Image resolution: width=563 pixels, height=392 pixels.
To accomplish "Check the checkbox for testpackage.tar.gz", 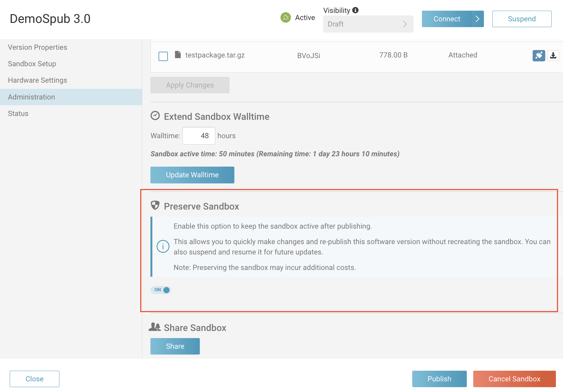I will coord(163,56).
